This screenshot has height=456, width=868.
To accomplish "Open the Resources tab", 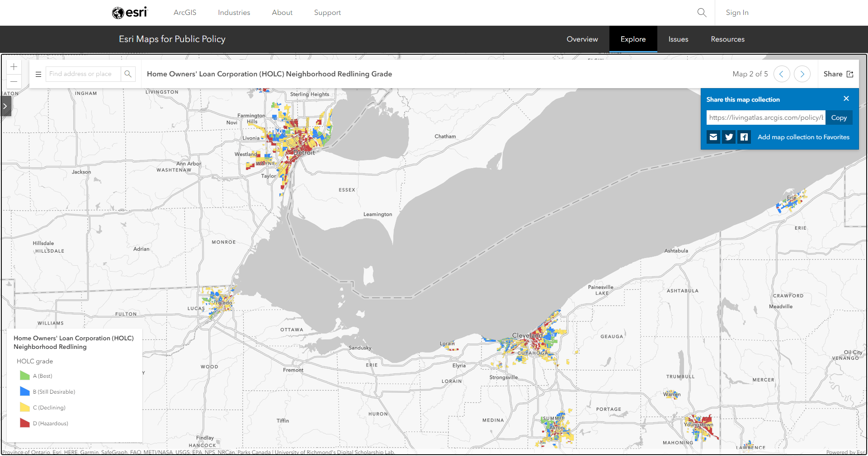I will point(727,39).
